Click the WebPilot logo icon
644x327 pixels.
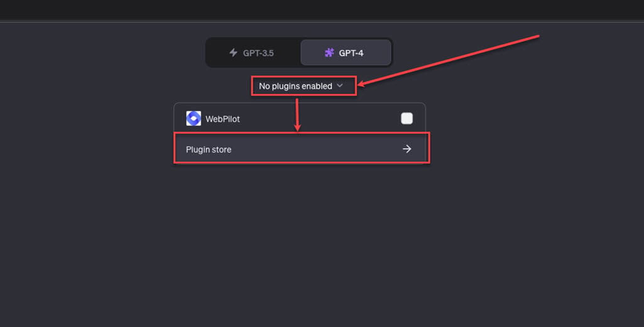pos(194,119)
